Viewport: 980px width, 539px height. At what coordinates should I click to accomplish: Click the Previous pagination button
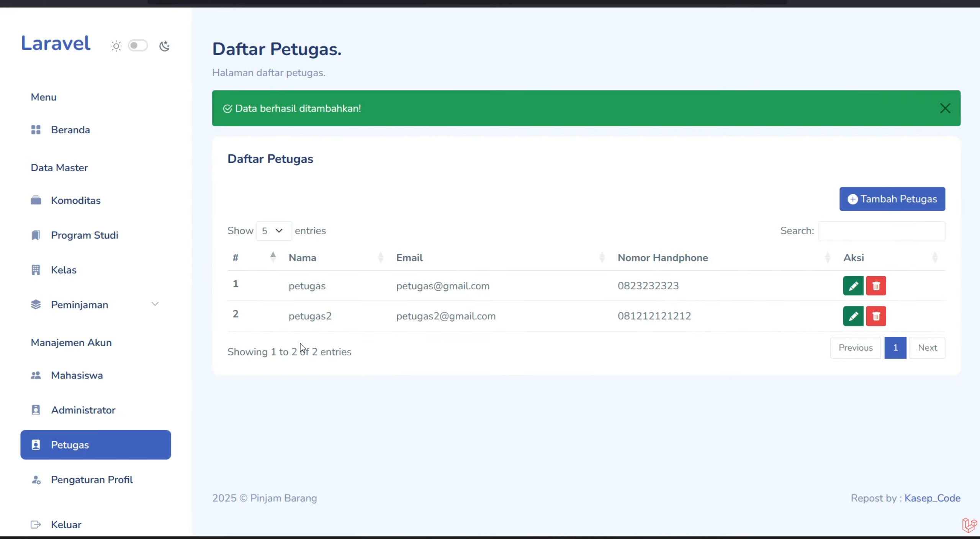(856, 347)
